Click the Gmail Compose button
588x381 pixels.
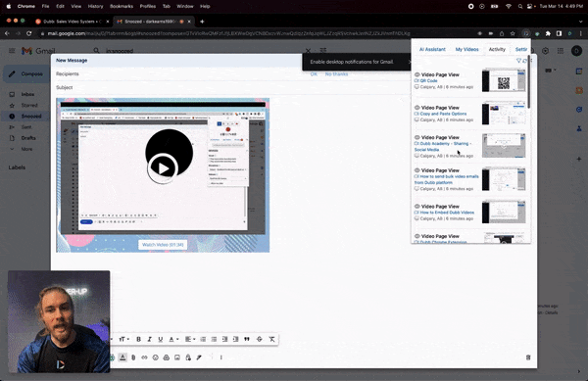pos(26,73)
